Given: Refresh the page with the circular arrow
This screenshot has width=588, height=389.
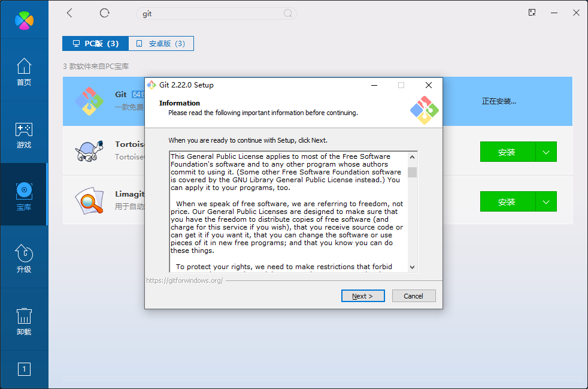Looking at the screenshot, I should [105, 13].
